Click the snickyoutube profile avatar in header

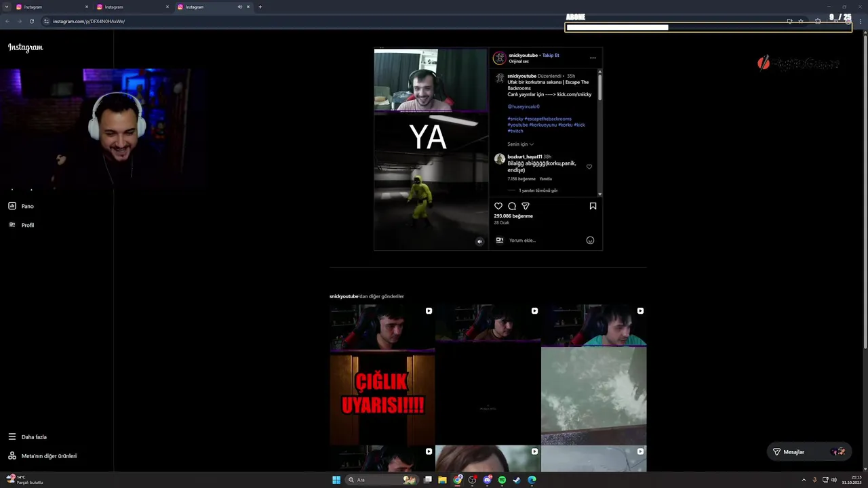coord(499,58)
